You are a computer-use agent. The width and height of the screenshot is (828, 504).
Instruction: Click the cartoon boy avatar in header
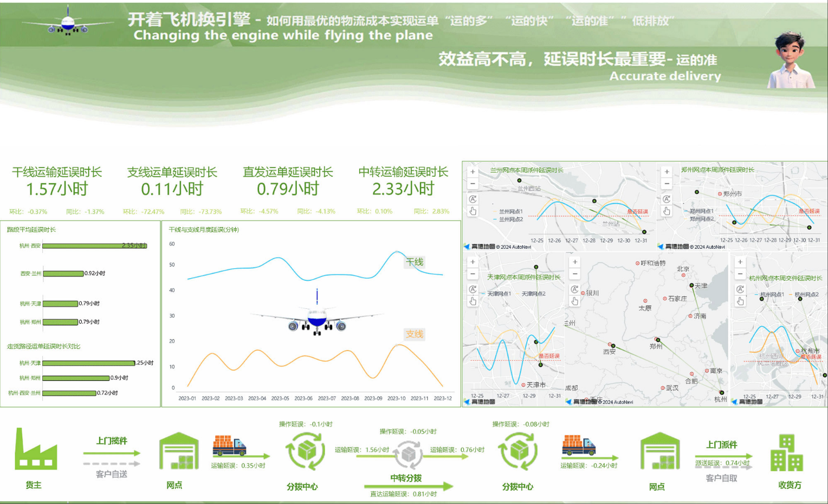(791, 60)
